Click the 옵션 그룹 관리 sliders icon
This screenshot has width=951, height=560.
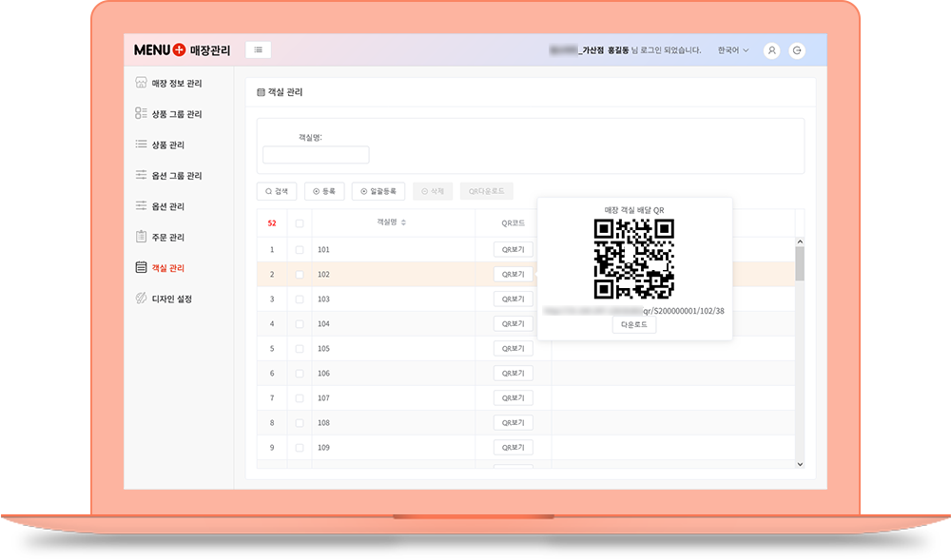(142, 175)
